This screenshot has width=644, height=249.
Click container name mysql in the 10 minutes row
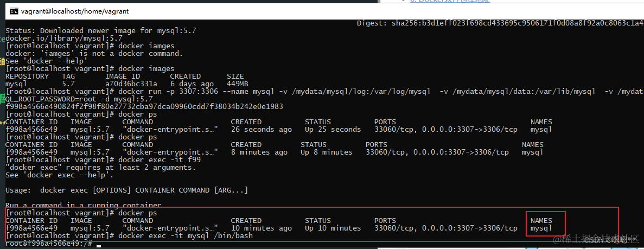[x=541, y=228]
